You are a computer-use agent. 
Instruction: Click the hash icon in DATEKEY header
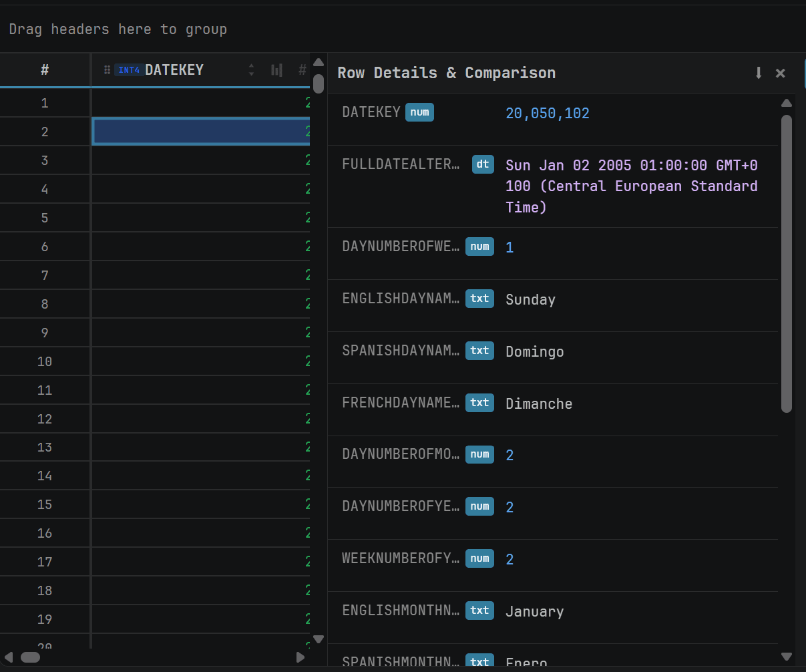(x=303, y=69)
